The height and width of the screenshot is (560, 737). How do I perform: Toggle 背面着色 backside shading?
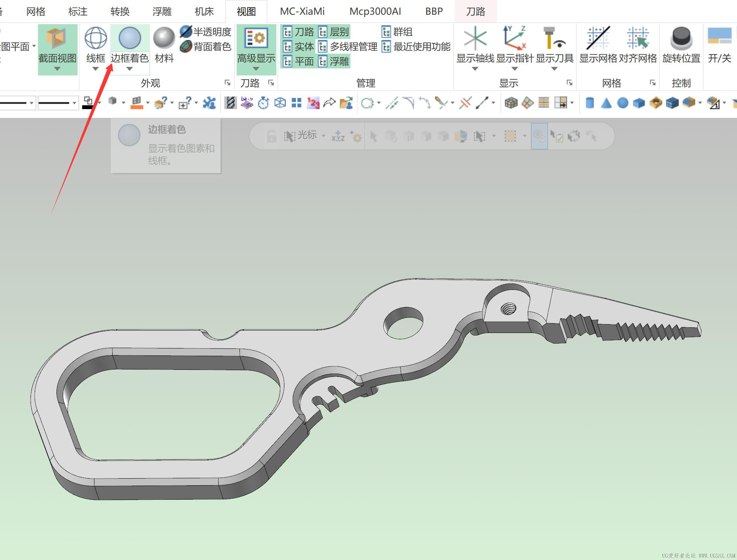click(x=205, y=46)
